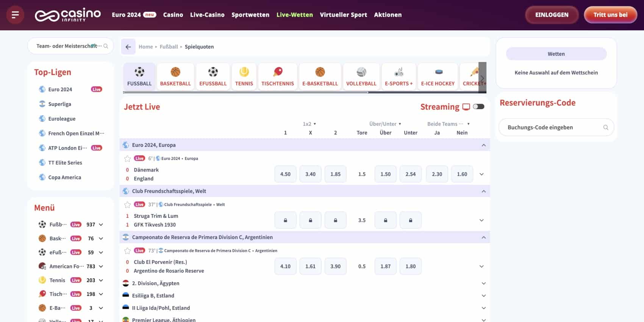This screenshot has height=322, width=644.
Task: Bet on Dänemark win at 4.50
Action: click(x=285, y=174)
